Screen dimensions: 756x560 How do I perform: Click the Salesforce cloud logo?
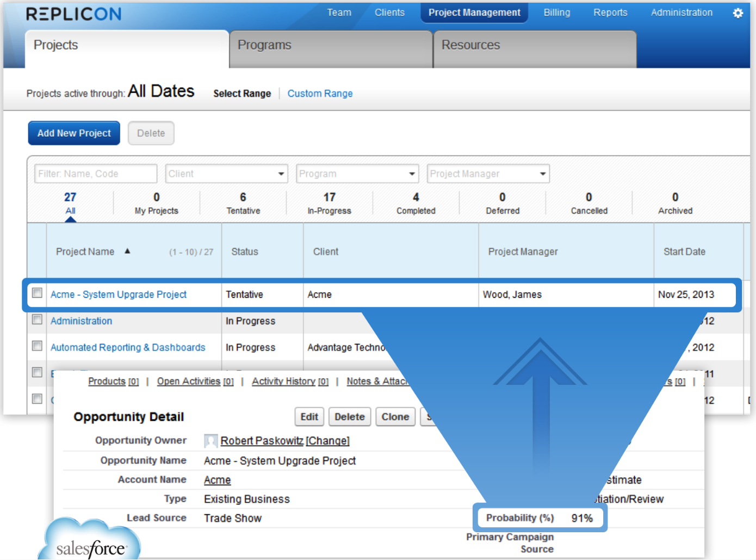pos(90,540)
